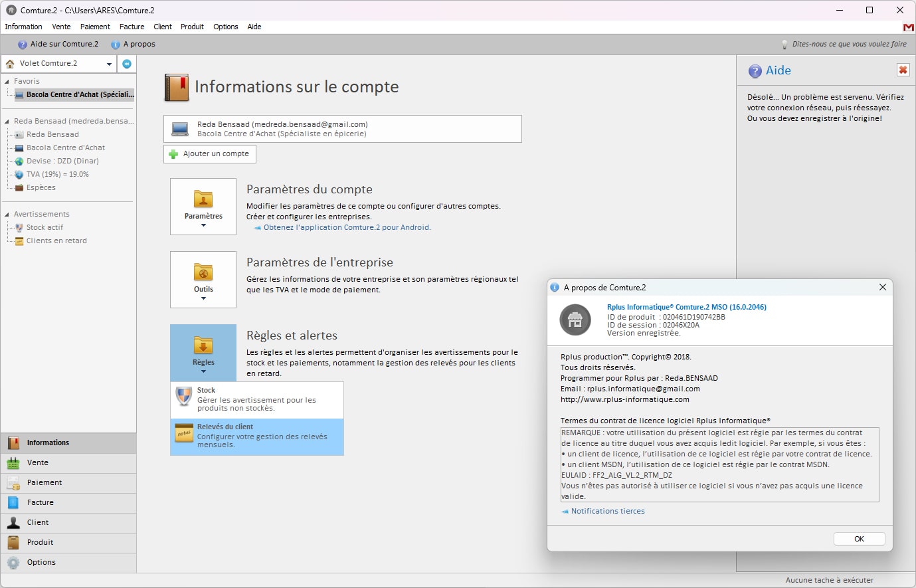Click the Vente basket icon in navigation pane
The image size is (916, 588).
[13, 463]
